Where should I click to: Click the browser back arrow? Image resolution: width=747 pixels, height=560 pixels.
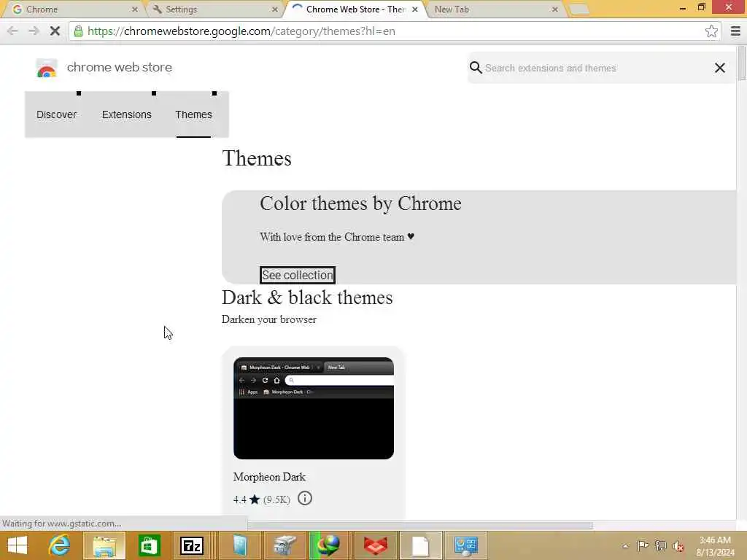tap(12, 31)
